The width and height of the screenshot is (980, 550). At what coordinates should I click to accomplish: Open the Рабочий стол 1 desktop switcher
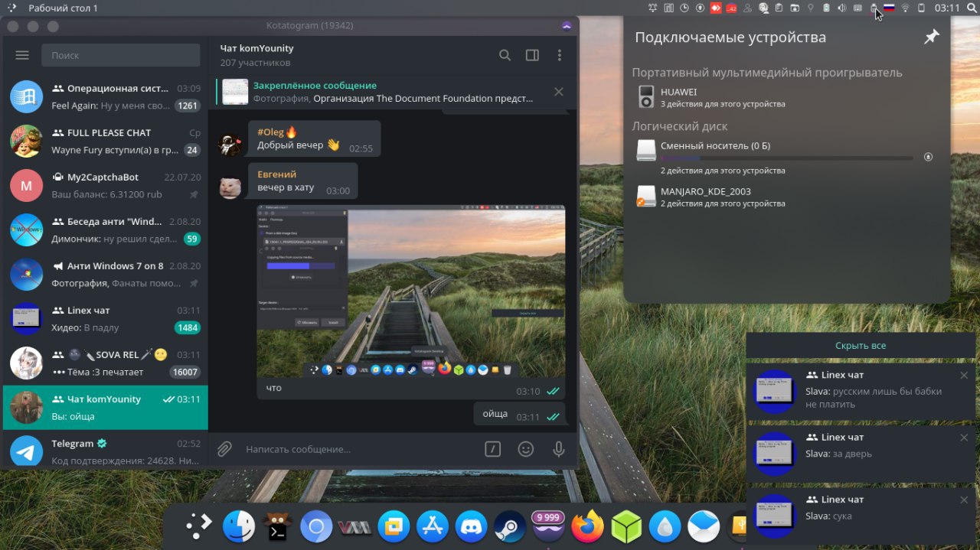63,8
